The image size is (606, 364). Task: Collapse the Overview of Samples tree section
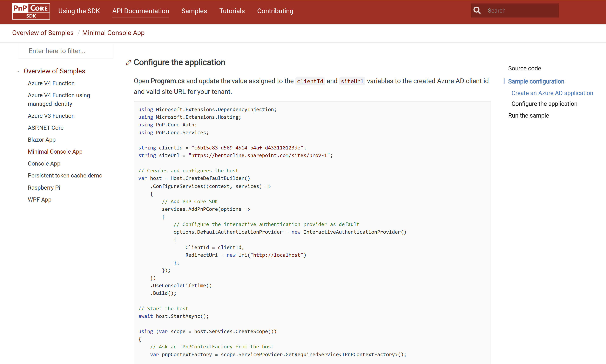[19, 71]
